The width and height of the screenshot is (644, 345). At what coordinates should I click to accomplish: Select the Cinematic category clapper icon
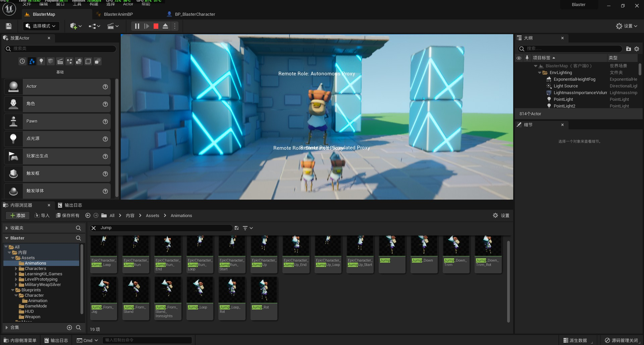click(x=60, y=61)
